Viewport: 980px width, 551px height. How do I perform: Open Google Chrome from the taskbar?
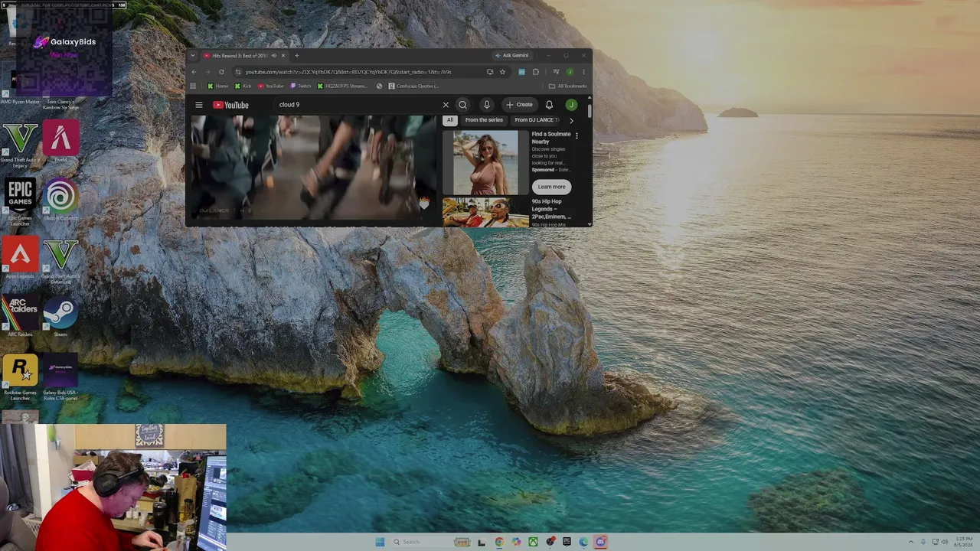[499, 542]
